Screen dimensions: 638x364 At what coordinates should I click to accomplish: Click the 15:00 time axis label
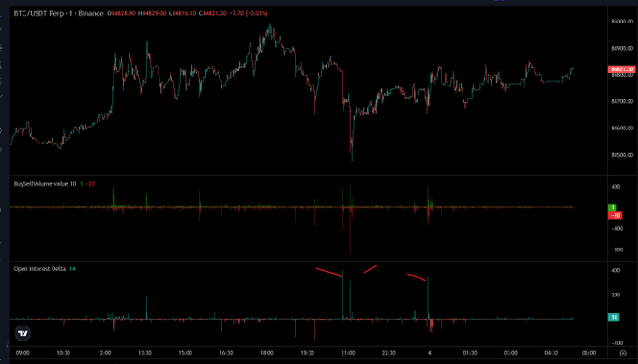click(x=185, y=353)
